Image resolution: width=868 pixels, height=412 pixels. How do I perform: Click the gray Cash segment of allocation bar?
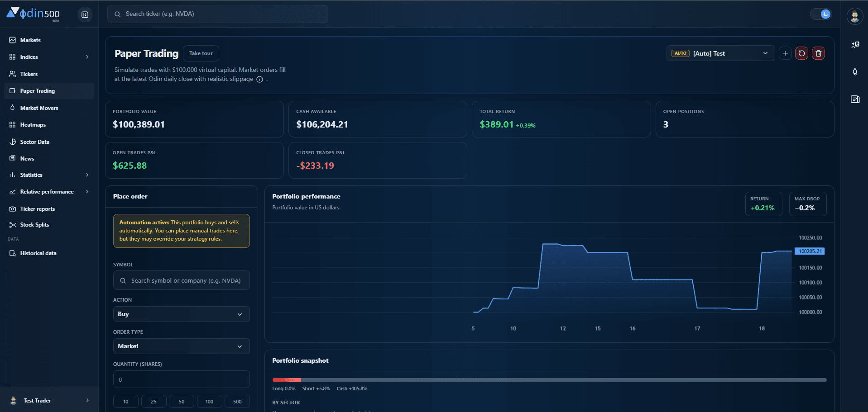point(564,380)
